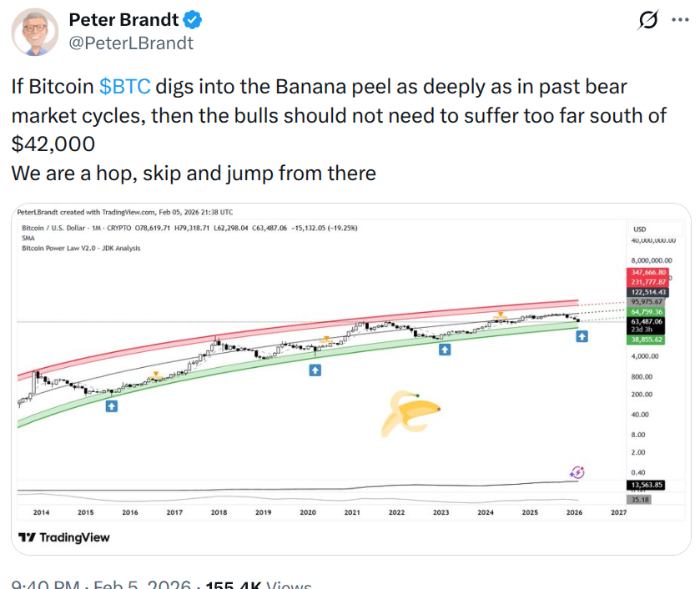The width and height of the screenshot is (700, 589).
Task: Click the TradingView logo
Action: click(63, 536)
